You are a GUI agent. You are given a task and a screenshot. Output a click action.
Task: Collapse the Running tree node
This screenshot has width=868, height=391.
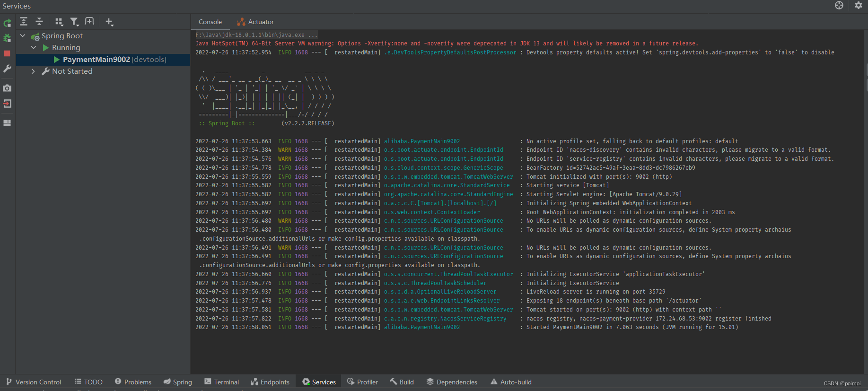pos(34,47)
